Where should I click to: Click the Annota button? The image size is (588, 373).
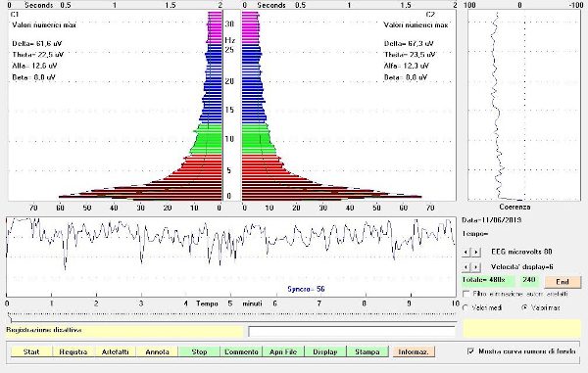coord(157,351)
